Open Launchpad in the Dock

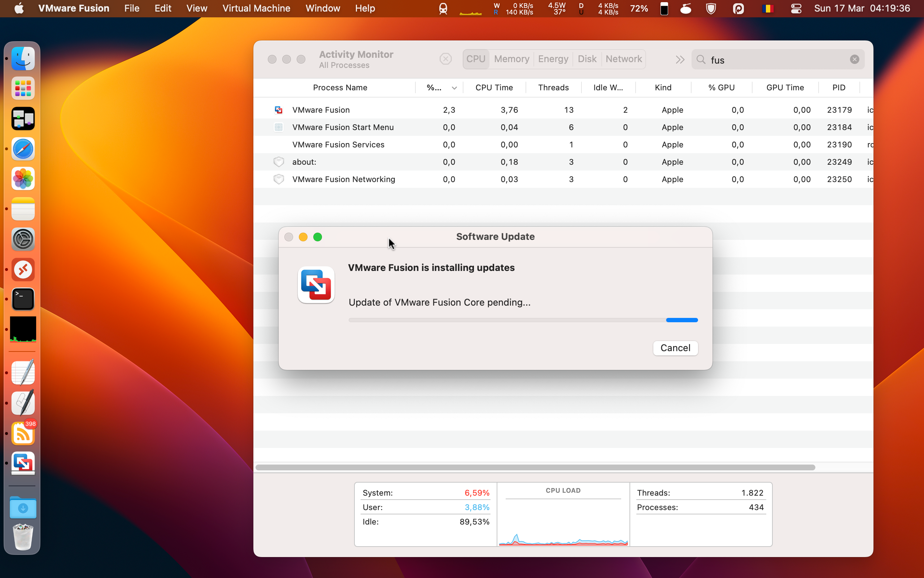[23, 89]
